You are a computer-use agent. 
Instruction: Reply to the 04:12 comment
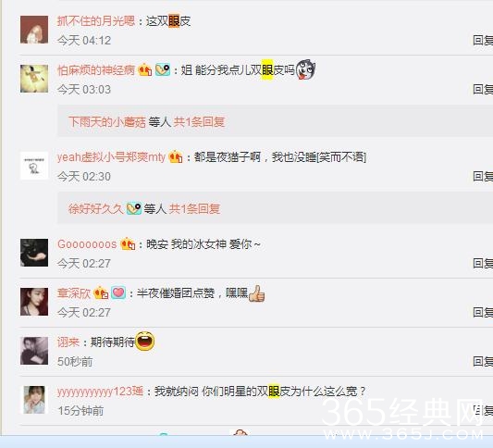[x=483, y=41]
